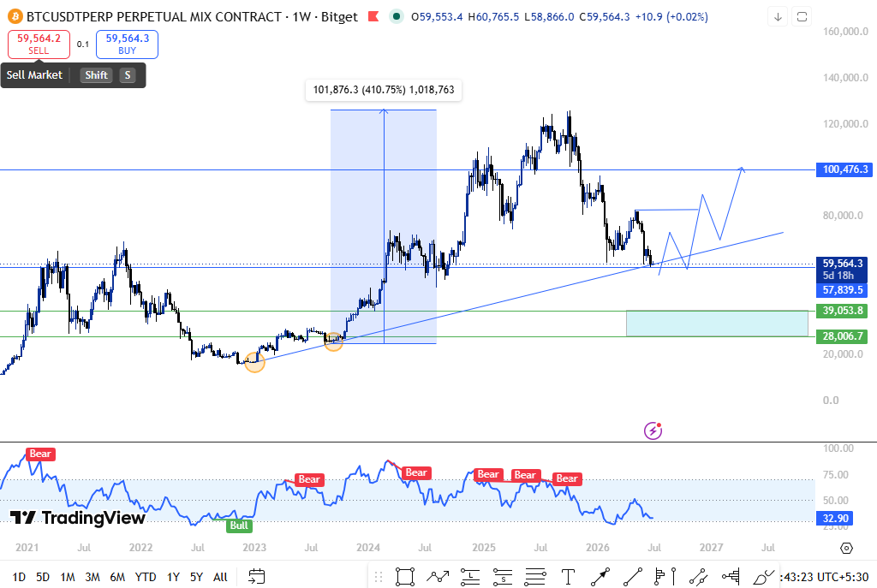The height and width of the screenshot is (588, 877).
Task: Open chart scale settings gear
Action: click(847, 548)
